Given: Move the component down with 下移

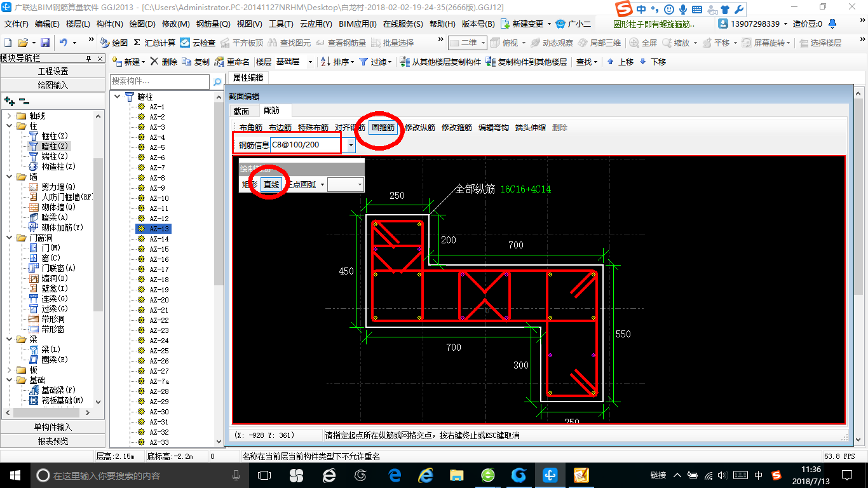Looking at the screenshot, I should [x=653, y=62].
